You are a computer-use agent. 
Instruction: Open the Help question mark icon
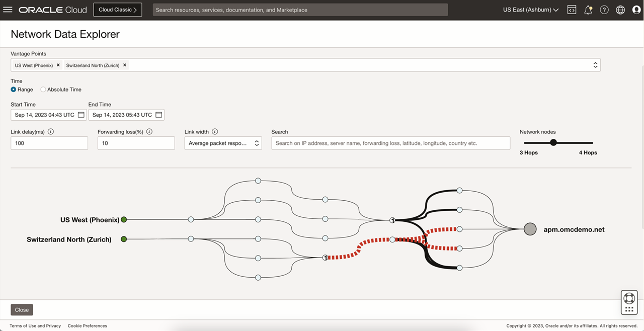(x=604, y=9)
